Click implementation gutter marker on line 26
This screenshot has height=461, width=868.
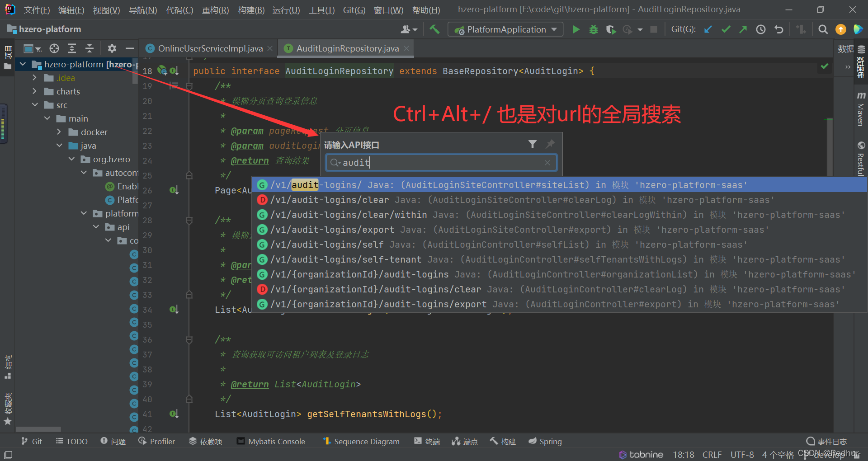point(174,190)
